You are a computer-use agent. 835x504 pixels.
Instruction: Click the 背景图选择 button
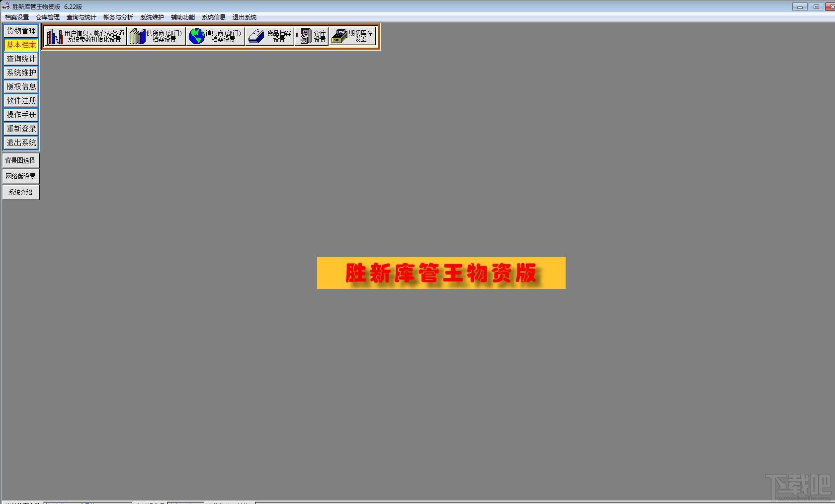pos(20,160)
